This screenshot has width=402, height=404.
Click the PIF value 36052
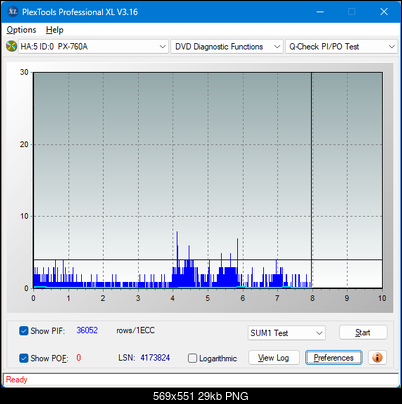[87, 330]
